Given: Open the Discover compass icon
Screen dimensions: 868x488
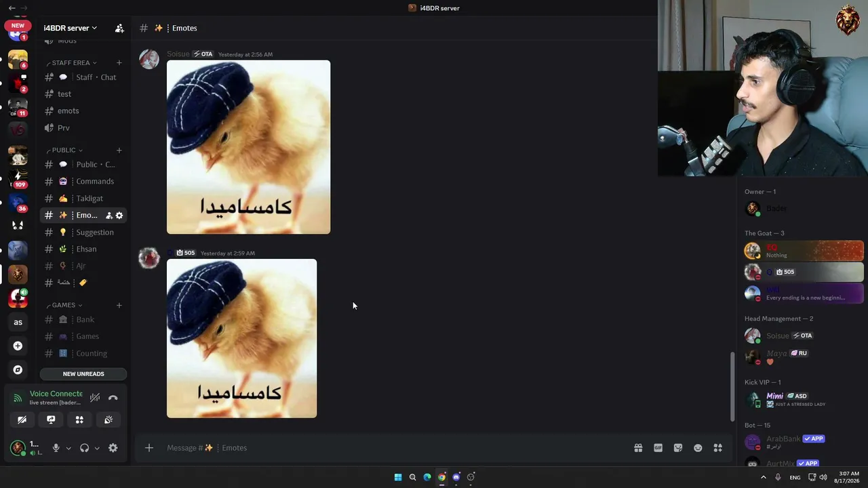Looking at the screenshot, I should [18, 370].
